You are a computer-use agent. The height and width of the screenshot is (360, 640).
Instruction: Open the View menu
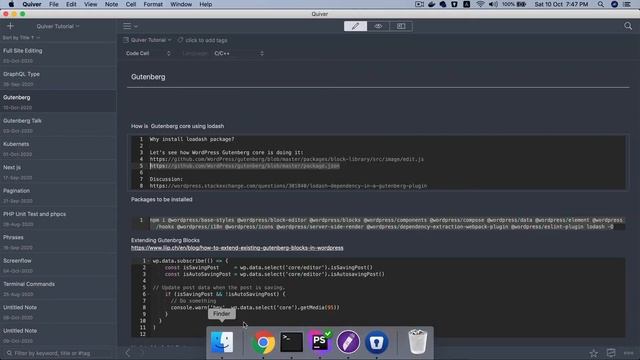click(90, 4)
